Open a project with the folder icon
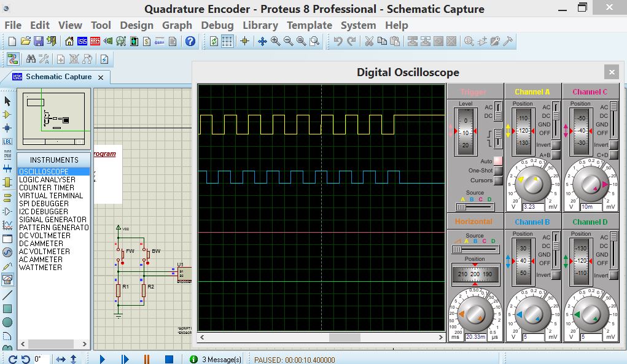The height and width of the screenshot is (364, 627). click(x=26, y=41)
